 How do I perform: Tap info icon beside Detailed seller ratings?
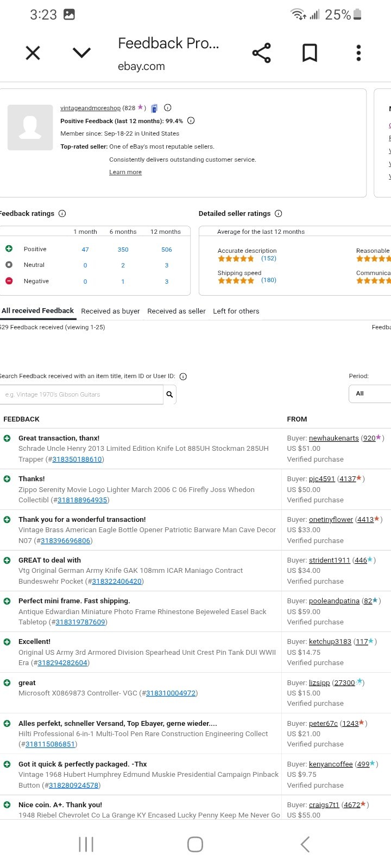click(279, 213)
